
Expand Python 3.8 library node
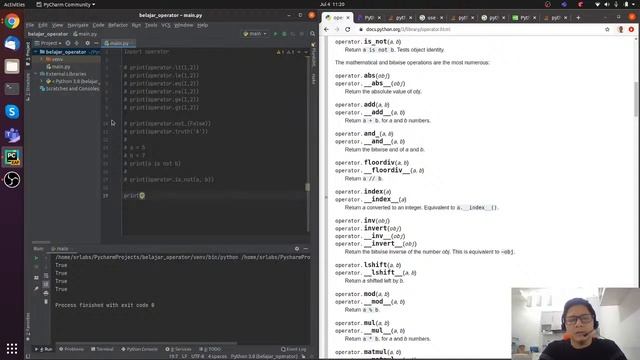pyautogui.click(x=42, y=82)
